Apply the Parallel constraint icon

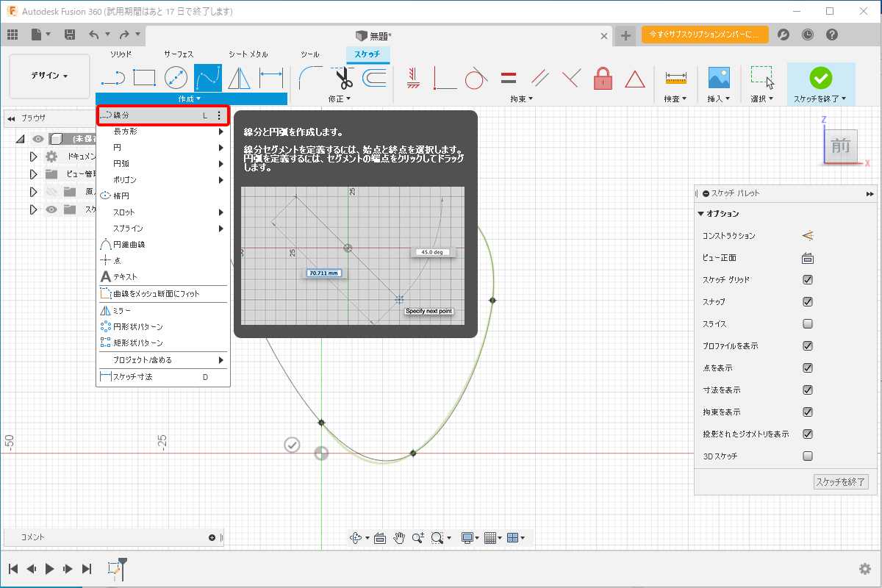coord(540,77)
